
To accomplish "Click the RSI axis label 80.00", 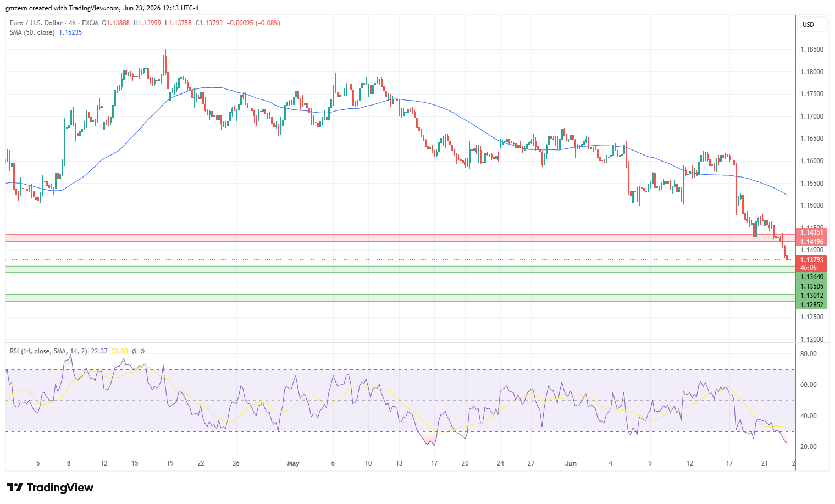I will click(809, 354).
